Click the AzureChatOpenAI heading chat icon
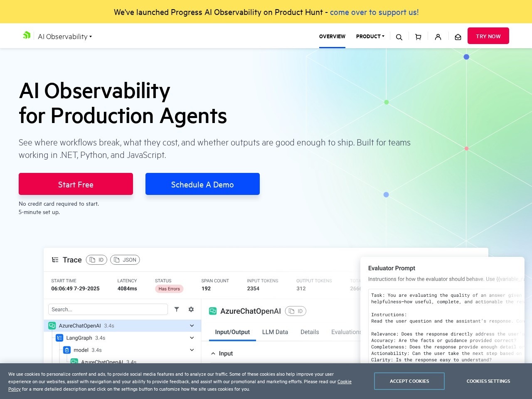This screenshot has width=532, height=399. pos(213,311)
